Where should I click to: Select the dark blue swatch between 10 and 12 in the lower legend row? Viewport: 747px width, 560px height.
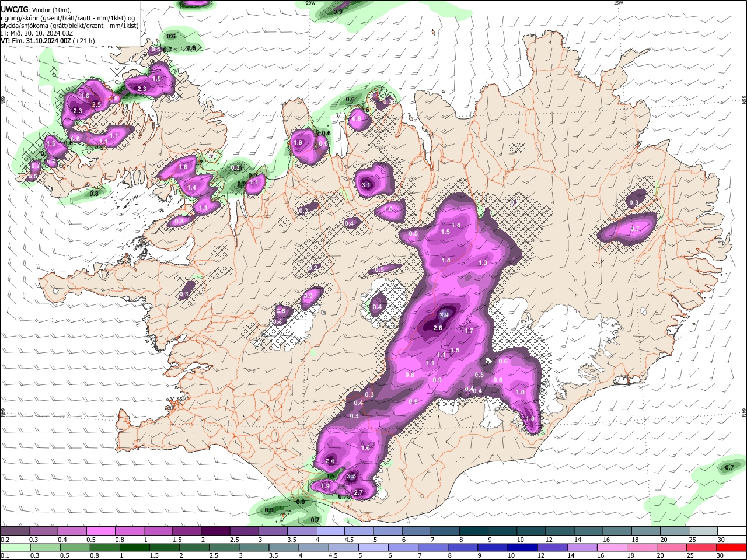click(521, 547)
